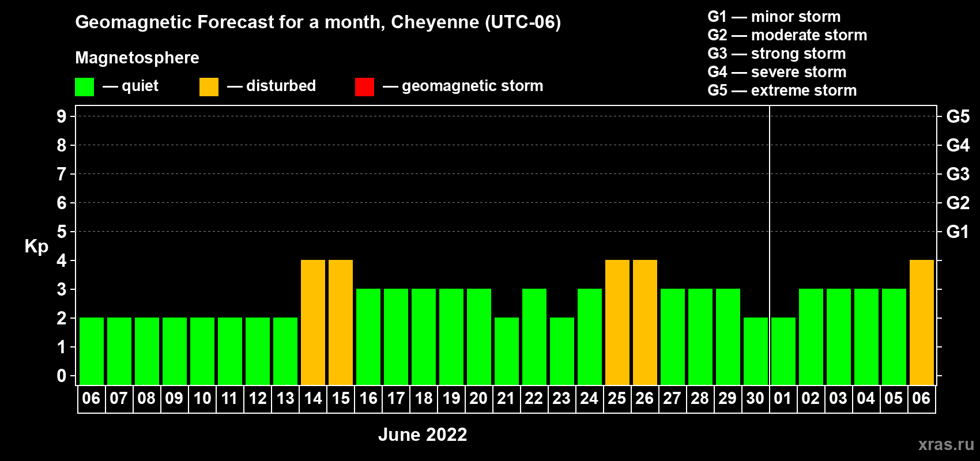
Task: Click the green bar above date 19
Action: point(451,337)
